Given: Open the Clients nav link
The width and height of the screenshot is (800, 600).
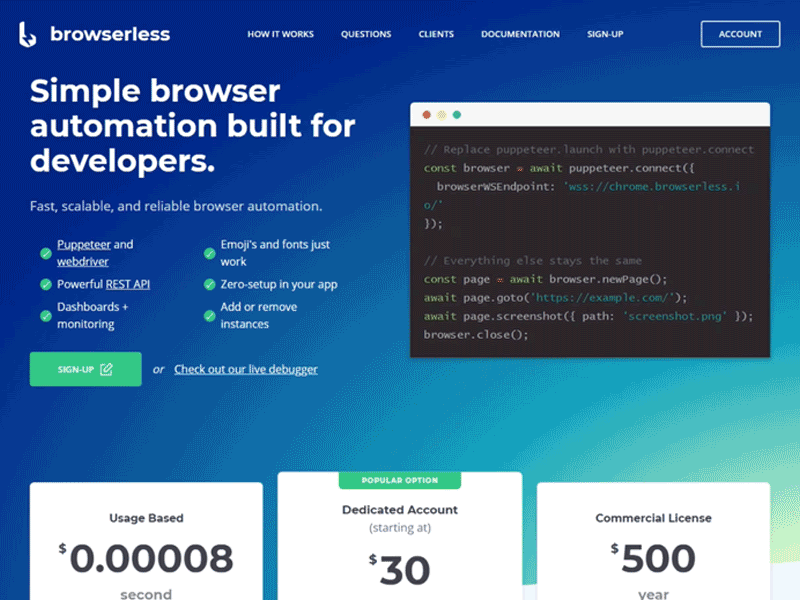Looking at the screenshot, I should point(436,34).
